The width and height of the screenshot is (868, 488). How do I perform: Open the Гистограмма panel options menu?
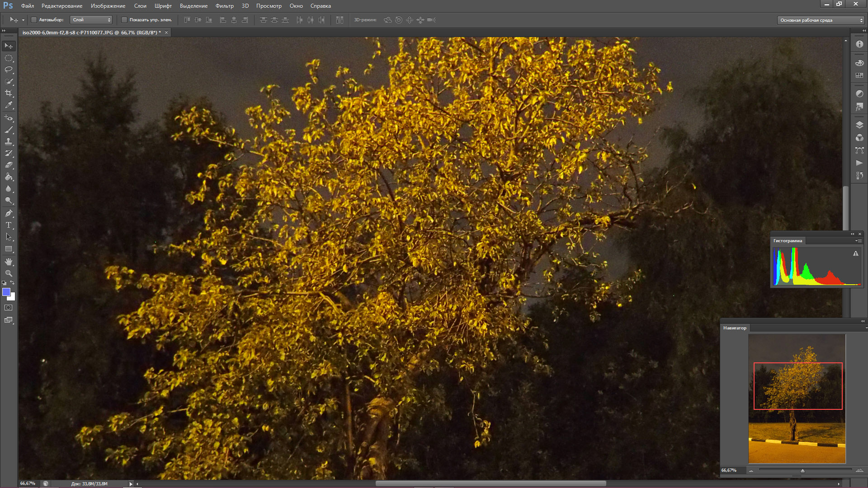point(858,241)
